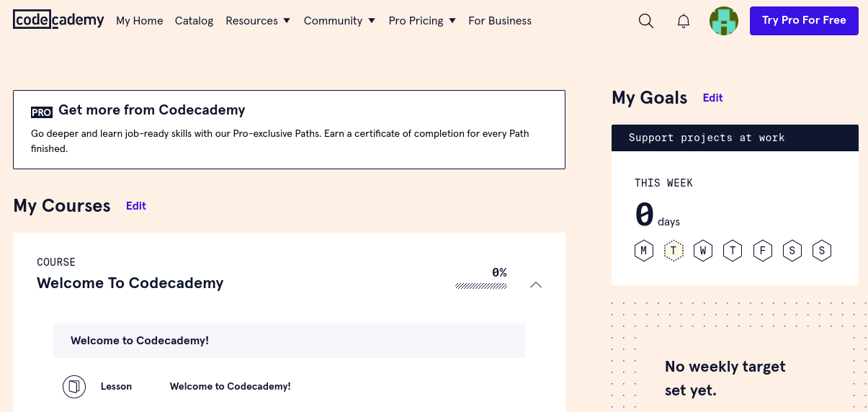Open the user profile avatar
This screenshot has width=868, height=412.
(724, 21)
